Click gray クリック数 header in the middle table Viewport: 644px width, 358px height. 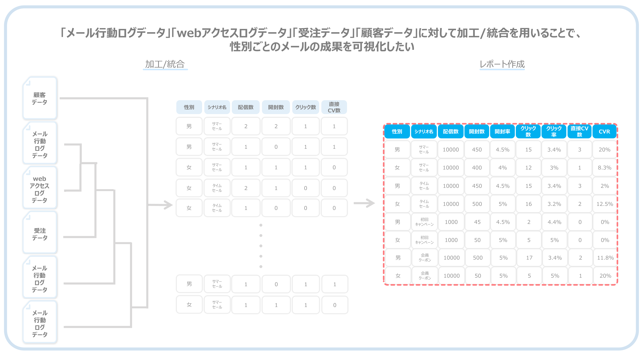click(305, 107)
